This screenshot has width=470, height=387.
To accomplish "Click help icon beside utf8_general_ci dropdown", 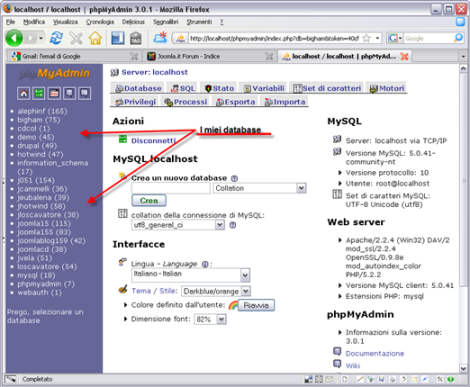I will [x=233, y=225].
